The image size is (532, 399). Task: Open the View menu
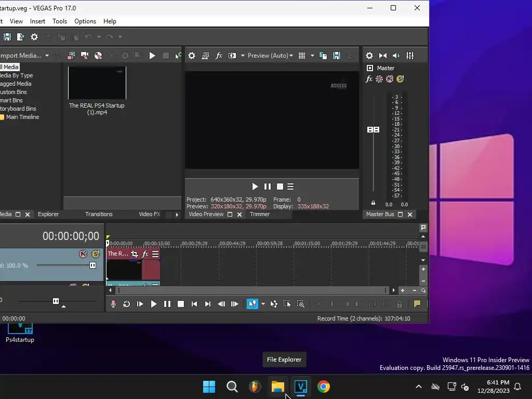coord(16,21)
